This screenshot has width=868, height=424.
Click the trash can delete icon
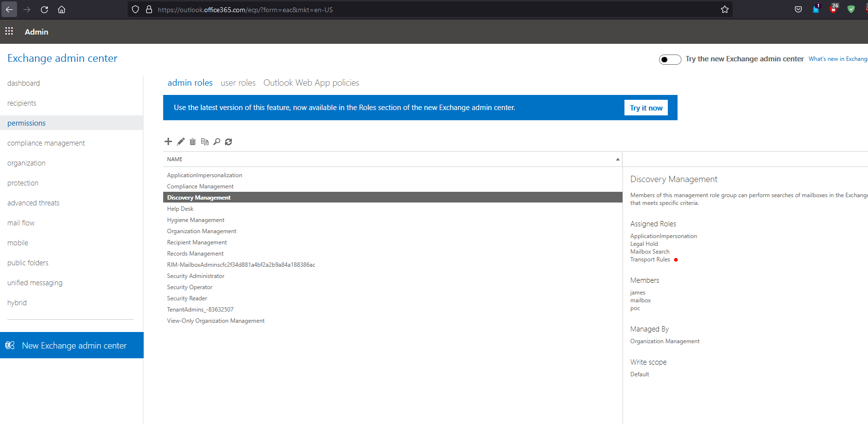pos(192,142)
